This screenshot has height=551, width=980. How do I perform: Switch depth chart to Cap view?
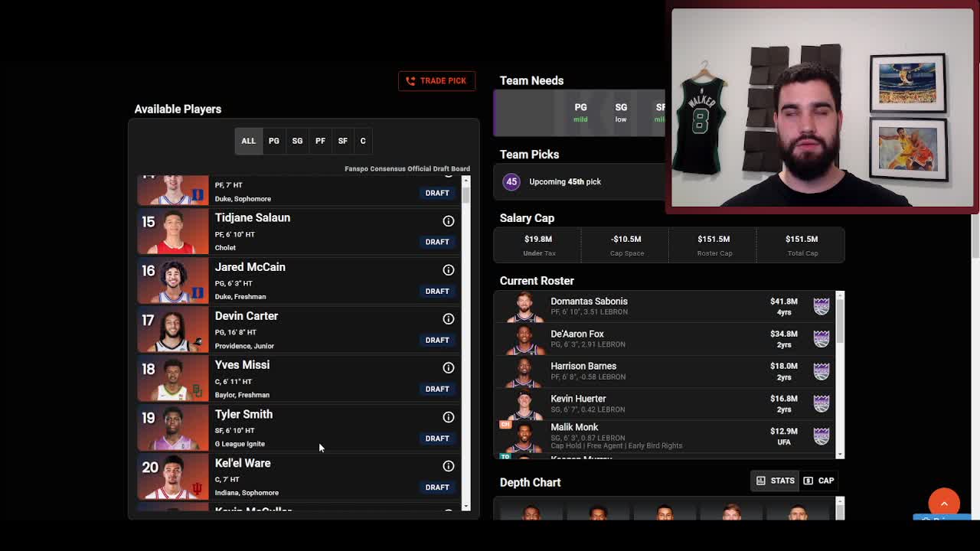point(818,481)
